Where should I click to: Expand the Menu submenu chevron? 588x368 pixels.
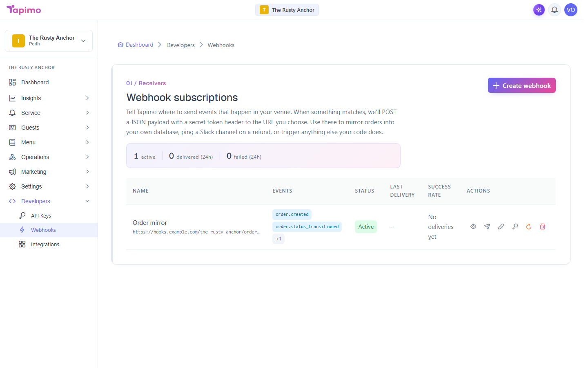pyautogui.click(x=87, y=142)
